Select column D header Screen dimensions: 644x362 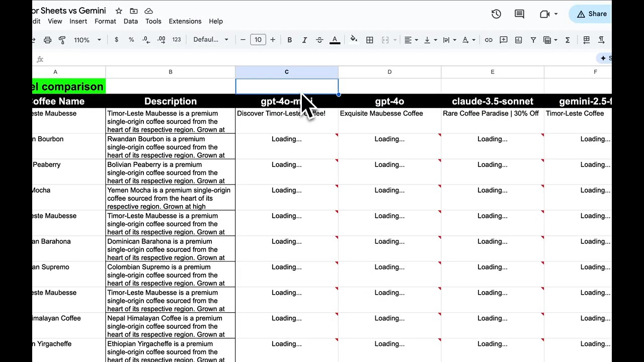pyautogui.click(x=389, y=72)
